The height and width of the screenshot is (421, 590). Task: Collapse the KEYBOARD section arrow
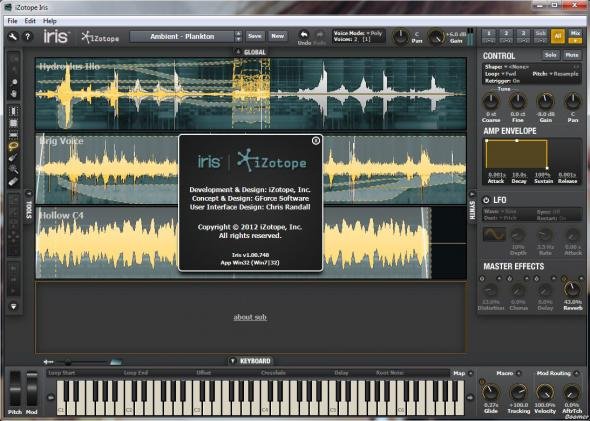(233, 361)
